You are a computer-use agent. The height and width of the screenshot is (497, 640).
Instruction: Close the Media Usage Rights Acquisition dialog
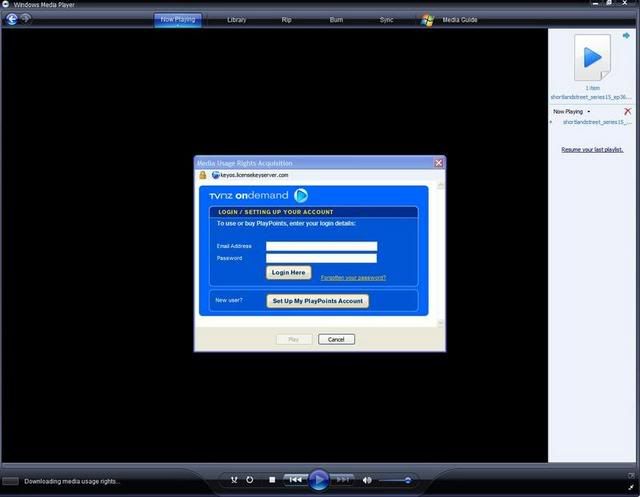pyautogui.click(x=438, y=163)
